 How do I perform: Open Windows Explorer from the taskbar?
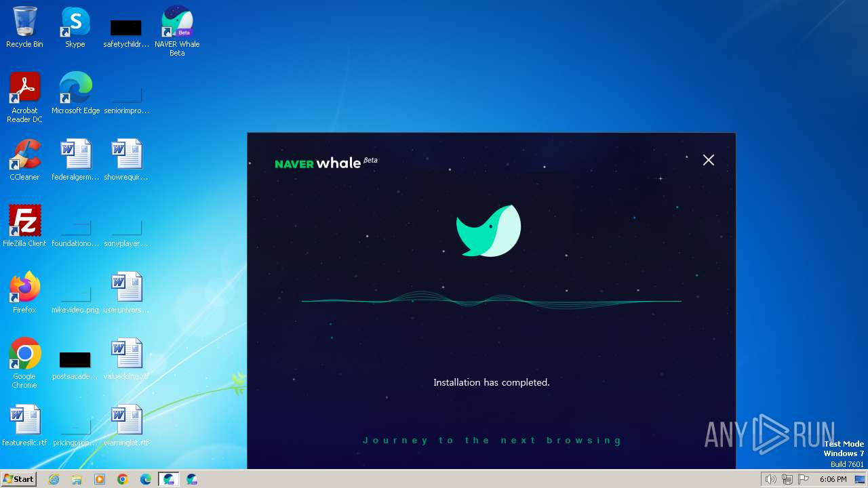coord(77,479)
